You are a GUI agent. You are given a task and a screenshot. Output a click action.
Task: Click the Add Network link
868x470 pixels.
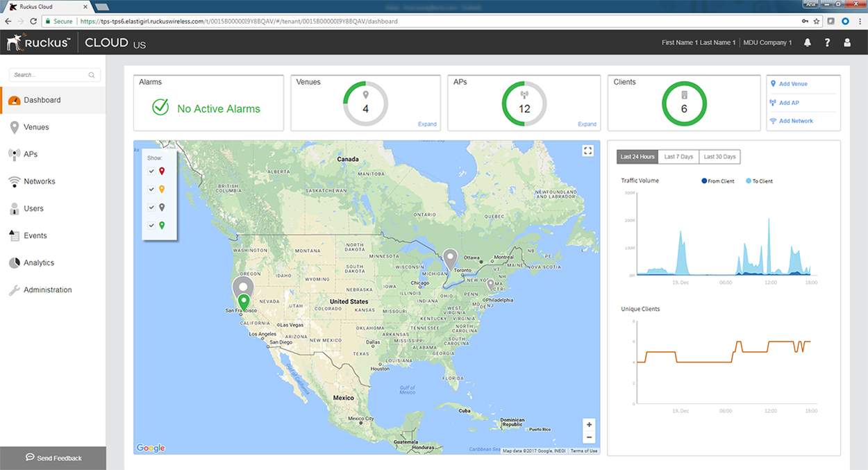point(795,121)
